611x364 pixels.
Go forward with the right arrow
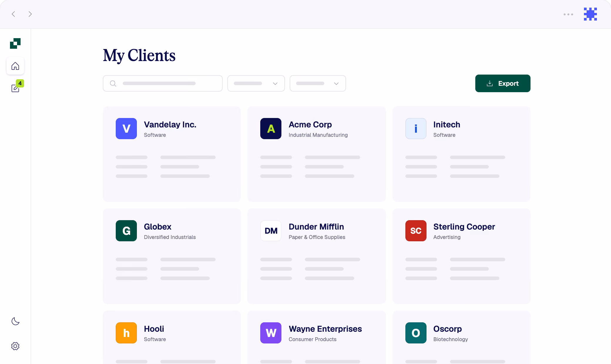[30, 14]
